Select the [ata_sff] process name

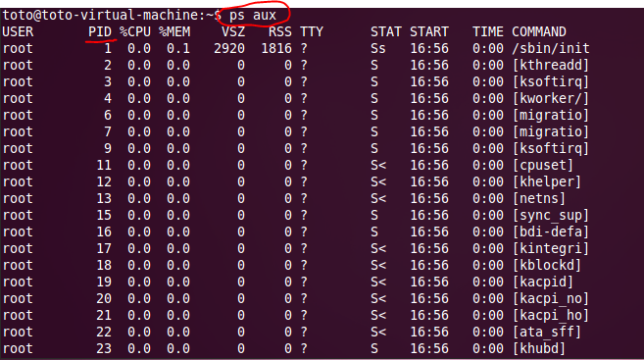[x=547, y=332]
